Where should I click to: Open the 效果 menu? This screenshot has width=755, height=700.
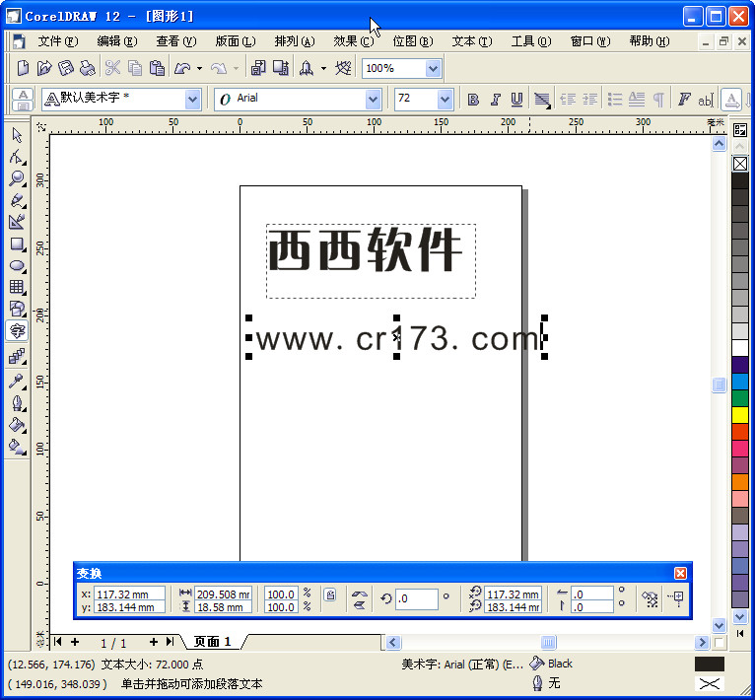tap(354, 41)
